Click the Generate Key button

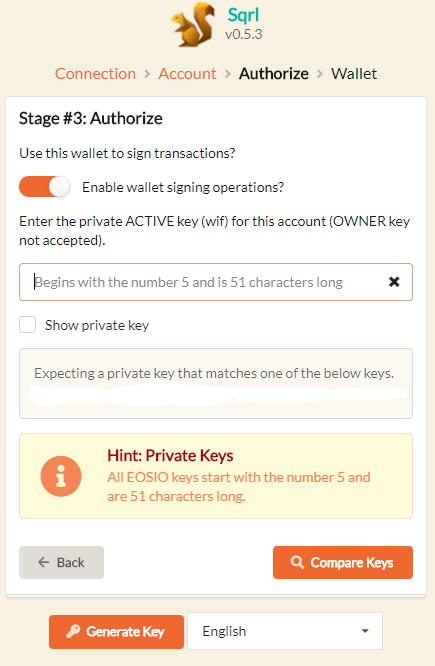click(116, 632)
